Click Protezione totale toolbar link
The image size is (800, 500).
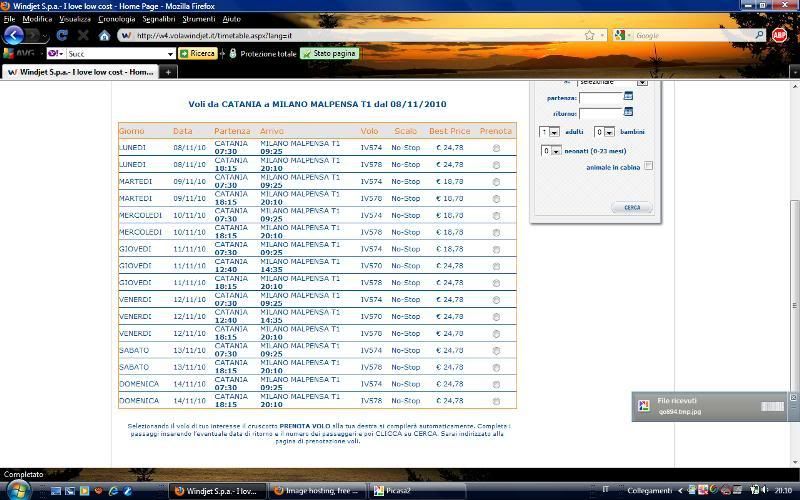click(268, 54)
